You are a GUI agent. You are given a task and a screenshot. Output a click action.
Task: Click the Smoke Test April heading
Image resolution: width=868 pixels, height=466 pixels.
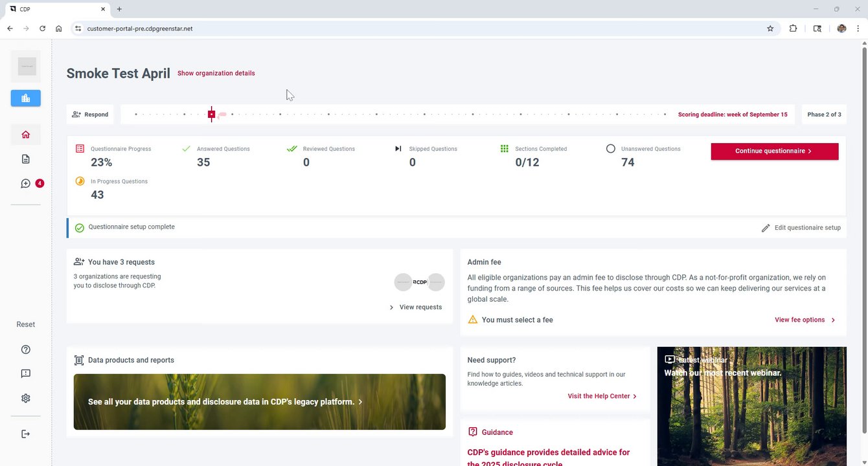click(119, 74)
